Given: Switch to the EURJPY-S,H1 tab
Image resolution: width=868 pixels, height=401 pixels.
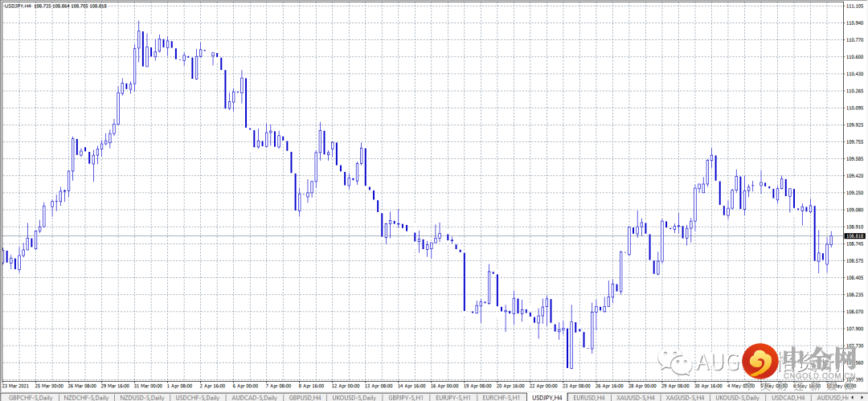Looking at the screenshot, I should (454, 398).
